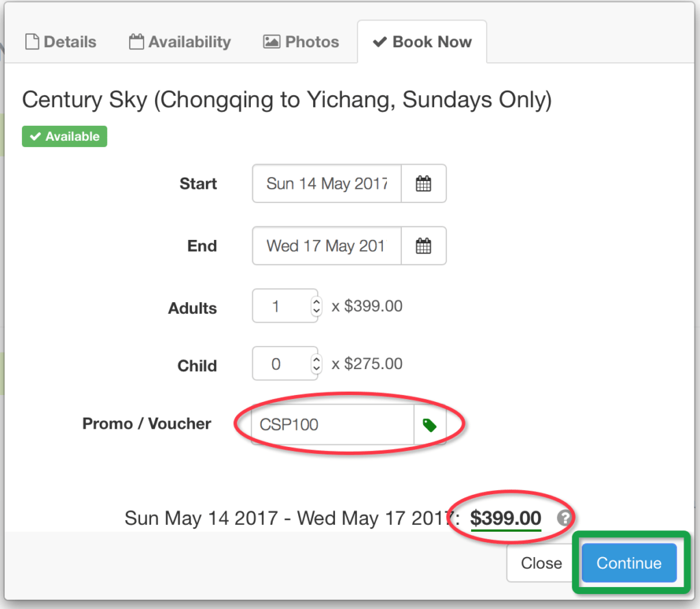
Task: Increase Adults count with up arrow
Action: pyautogui.click(x=317, y=301)
